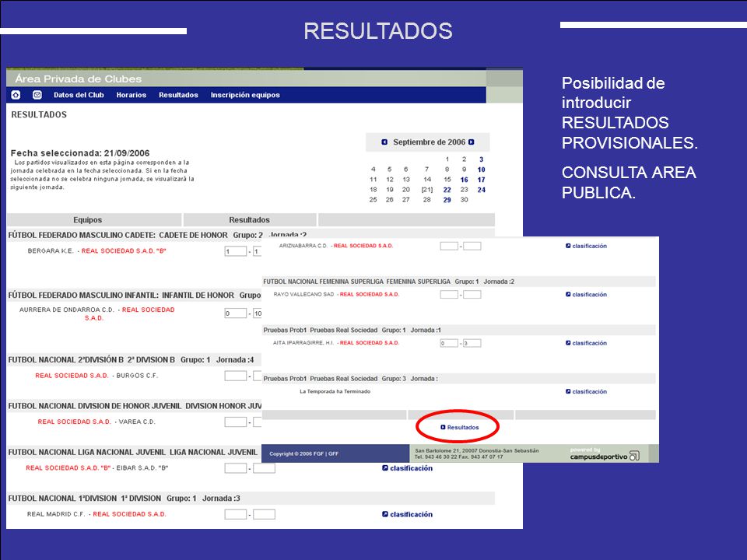Click home score field for EIBAR S.A.D. "B" match
The height and width of the screenshot is (560, 747).
(235, 468)
